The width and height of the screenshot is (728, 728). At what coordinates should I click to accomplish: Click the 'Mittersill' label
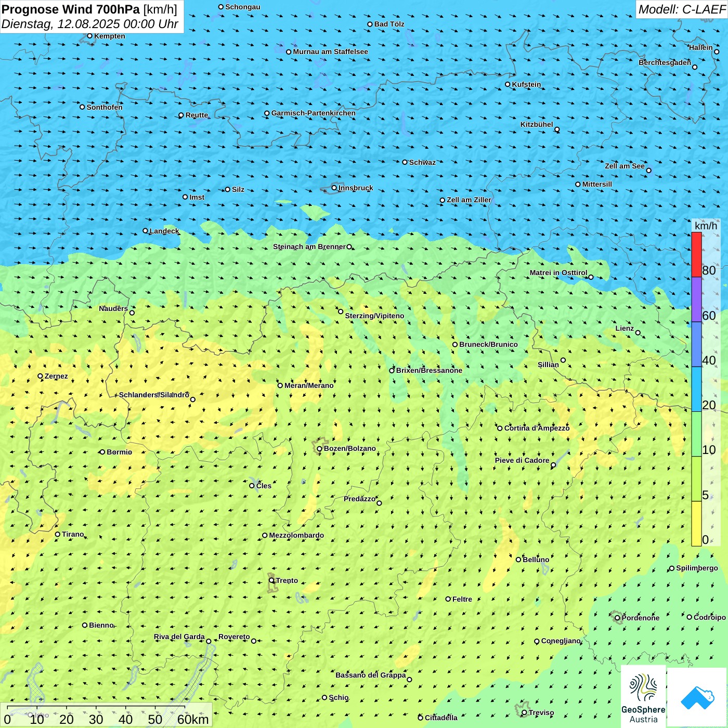click(x=597, y=184)
